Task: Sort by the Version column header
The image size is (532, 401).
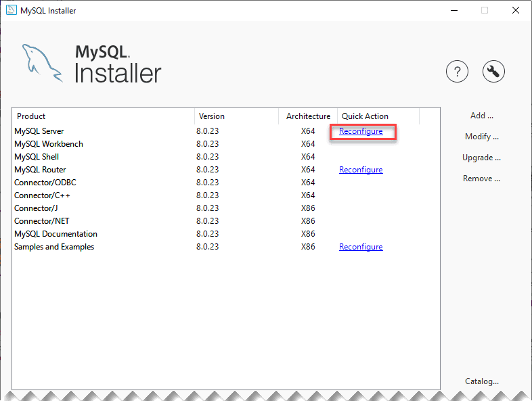Action: [x=236, y=116]
